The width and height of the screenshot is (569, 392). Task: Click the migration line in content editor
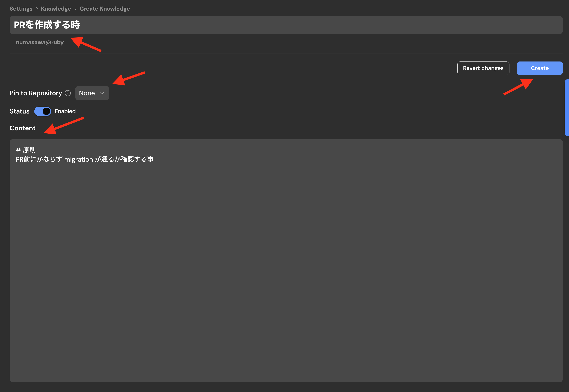point(85,159)
